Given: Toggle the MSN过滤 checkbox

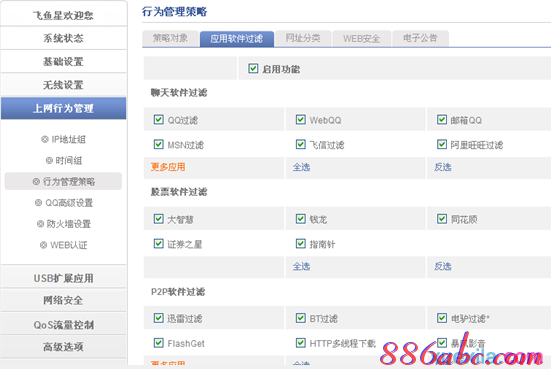Looking at the screenshot, I should [x=158, y=144].
